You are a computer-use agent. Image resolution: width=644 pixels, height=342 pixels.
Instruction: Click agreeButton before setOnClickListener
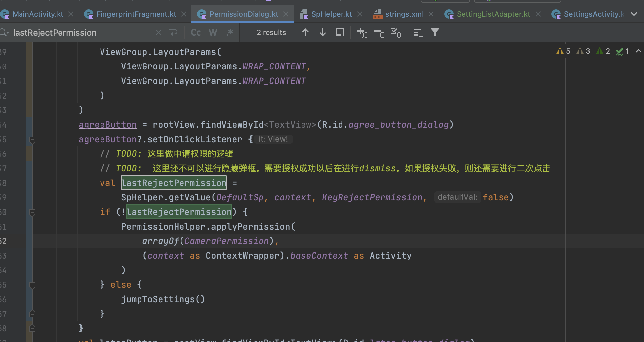(107, 139)
